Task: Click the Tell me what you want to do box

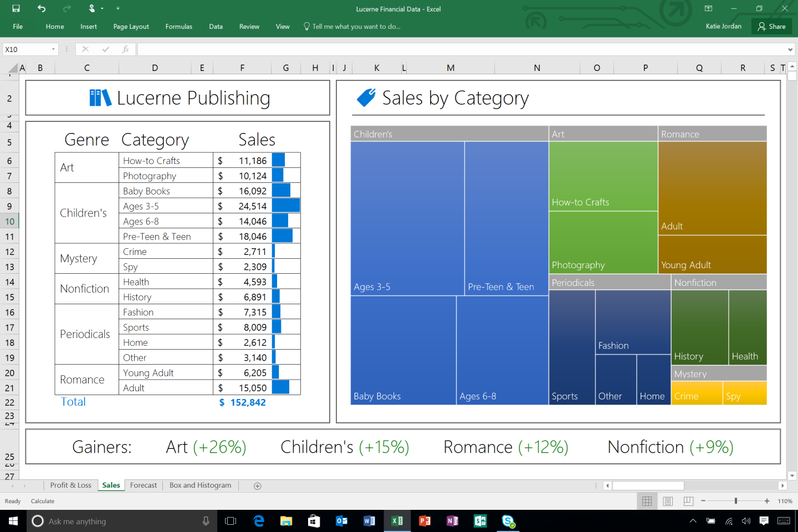Action: [x=352, y=26]
